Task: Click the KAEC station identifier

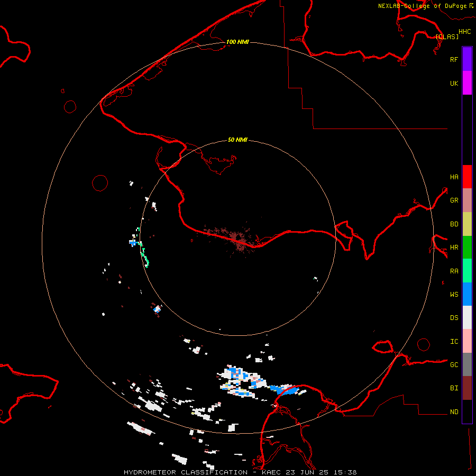Action: click(x=271, y=472)
